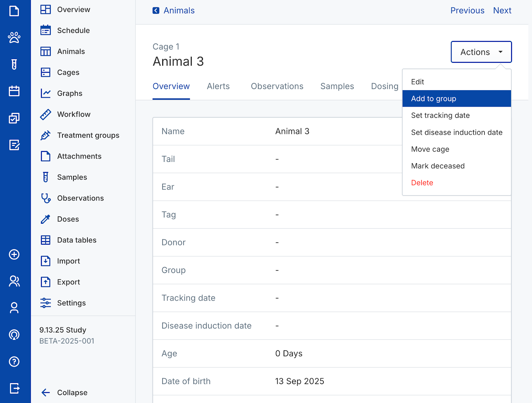Open the Graphs chart icon

(x=46, y=93)
